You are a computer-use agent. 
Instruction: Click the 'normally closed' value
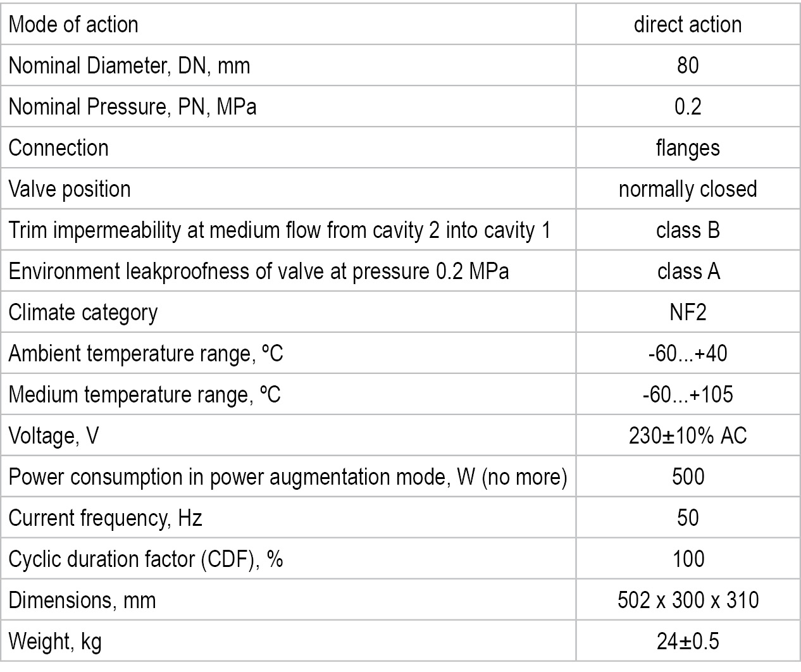[688, 189]
